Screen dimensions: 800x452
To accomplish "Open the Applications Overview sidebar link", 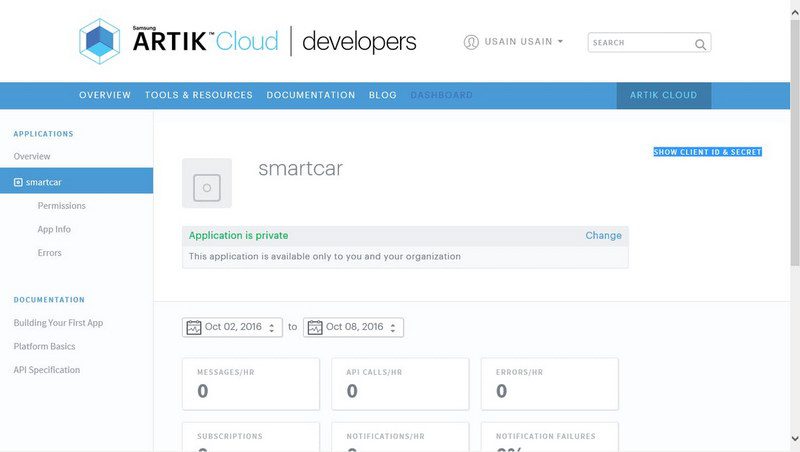I will tap(32, 156).
